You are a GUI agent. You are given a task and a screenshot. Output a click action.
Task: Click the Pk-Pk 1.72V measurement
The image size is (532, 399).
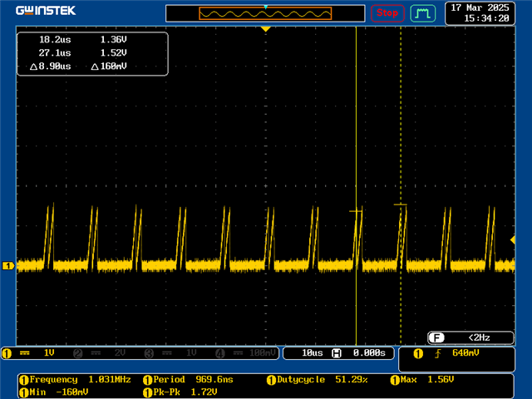[180, 392]
